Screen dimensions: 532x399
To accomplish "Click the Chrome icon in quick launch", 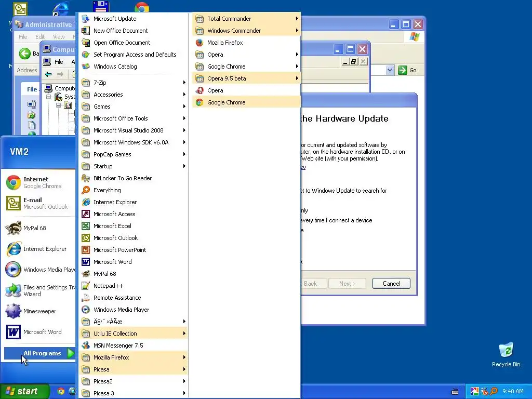I will tap(61, 391).
